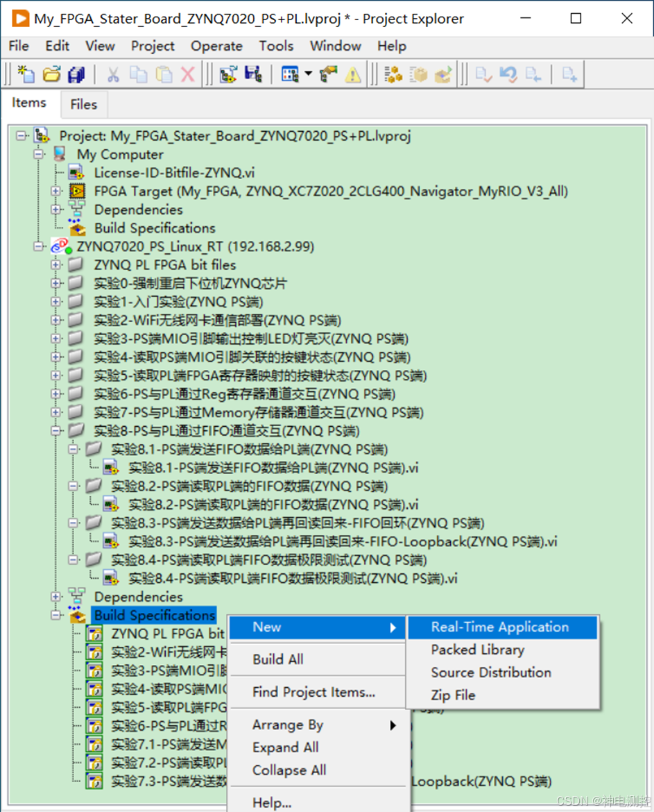Click the Paste clipboard toolbar icon
The image size is (654, 812).
tap(164, 74)
